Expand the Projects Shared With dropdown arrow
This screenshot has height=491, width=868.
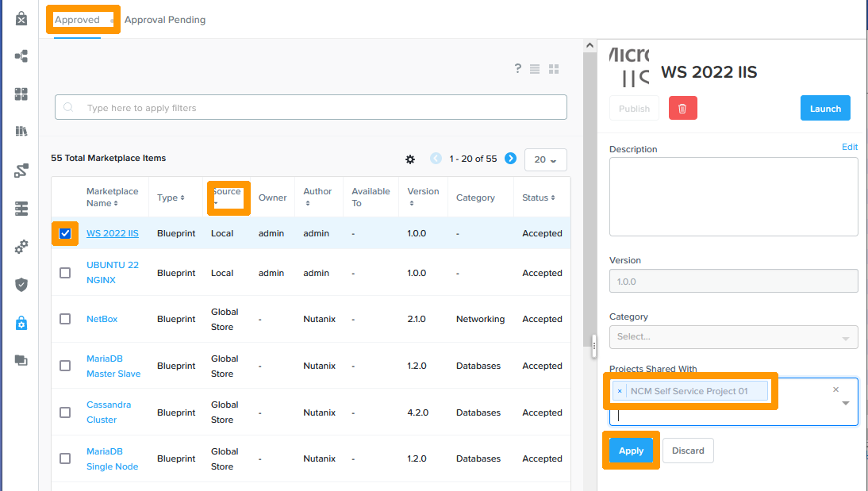tap(845, 403)
